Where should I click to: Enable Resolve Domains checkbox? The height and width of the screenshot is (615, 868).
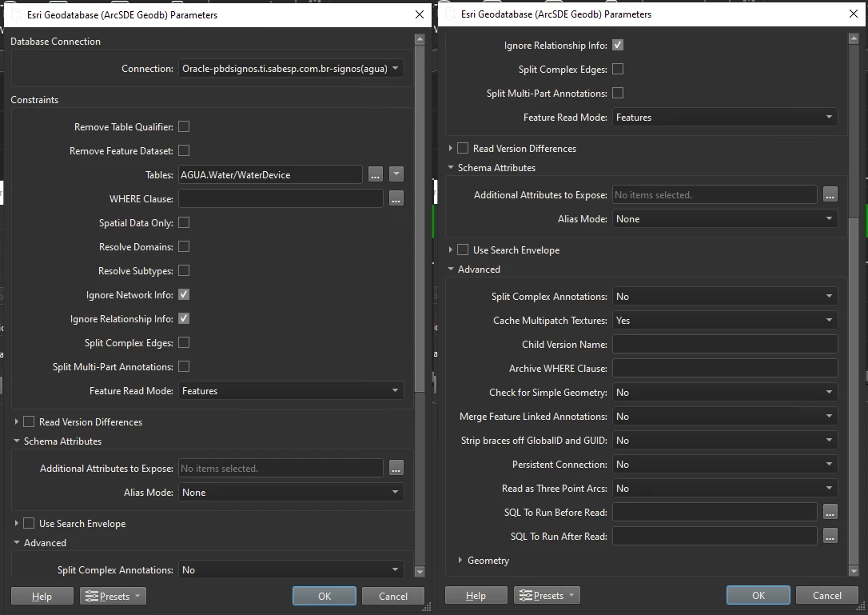[184, 246]
